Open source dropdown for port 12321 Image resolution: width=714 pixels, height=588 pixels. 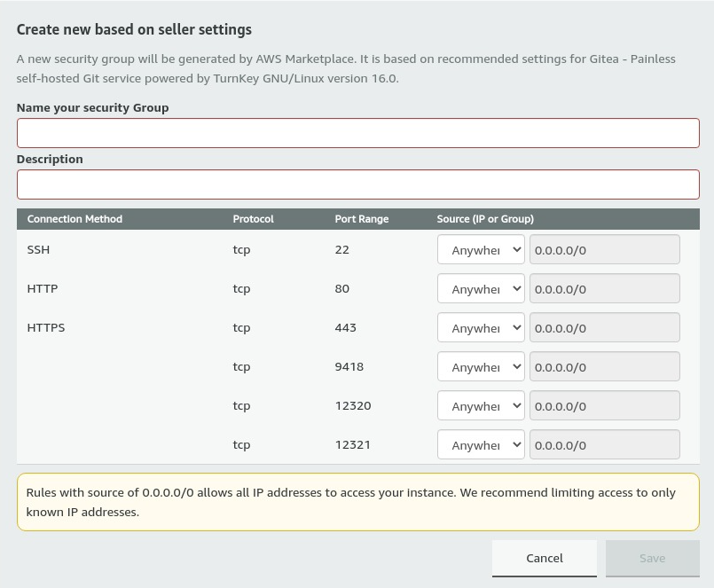[481, 444]
